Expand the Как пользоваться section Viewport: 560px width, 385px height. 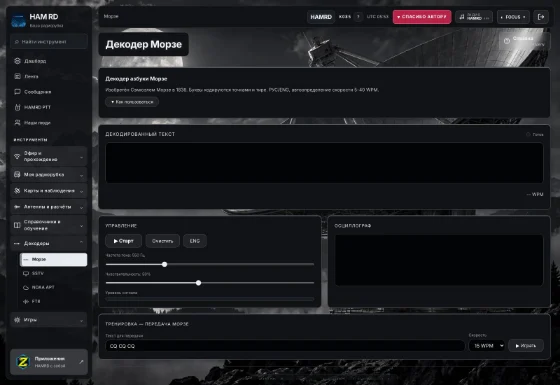[x=132, y=102]
